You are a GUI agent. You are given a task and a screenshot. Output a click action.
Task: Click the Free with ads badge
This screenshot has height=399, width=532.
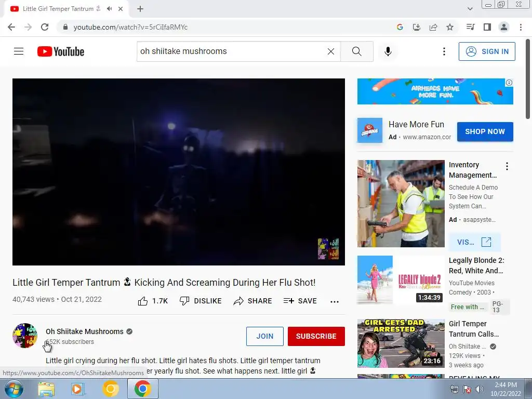[468, 307]
